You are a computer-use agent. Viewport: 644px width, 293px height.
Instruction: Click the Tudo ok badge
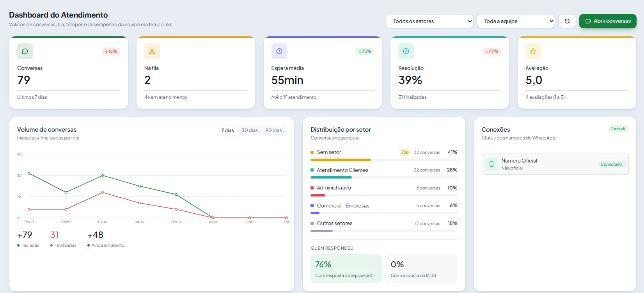pos(618,129)
